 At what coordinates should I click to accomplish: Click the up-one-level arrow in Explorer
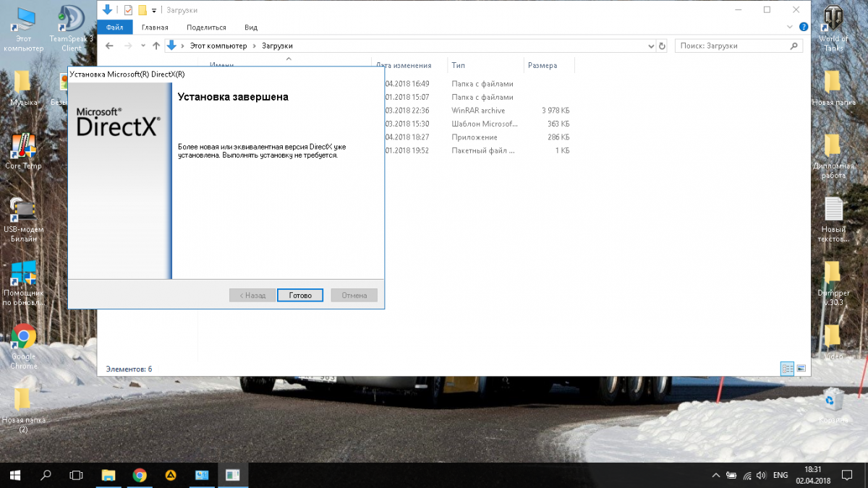(x=156, y=46)
